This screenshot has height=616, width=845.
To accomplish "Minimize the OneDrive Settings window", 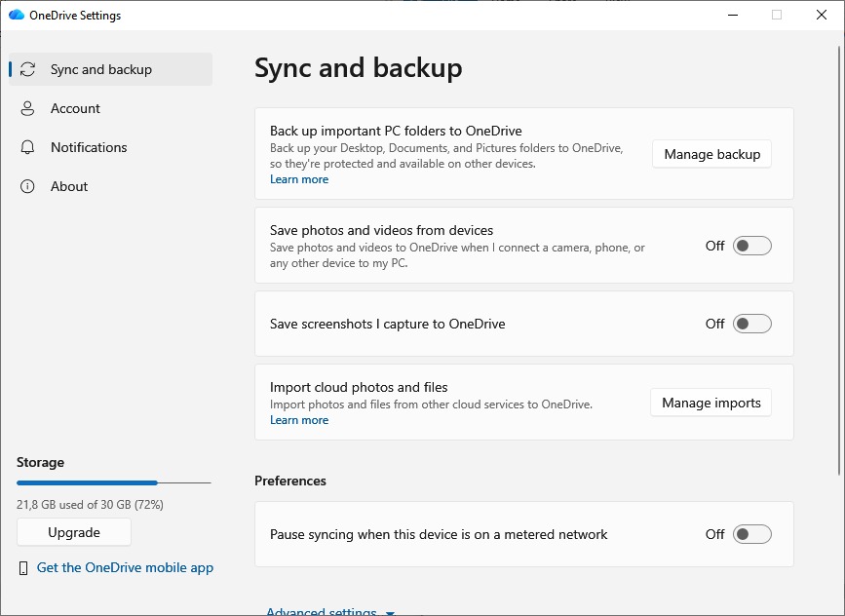I will [x=733, y=15].
